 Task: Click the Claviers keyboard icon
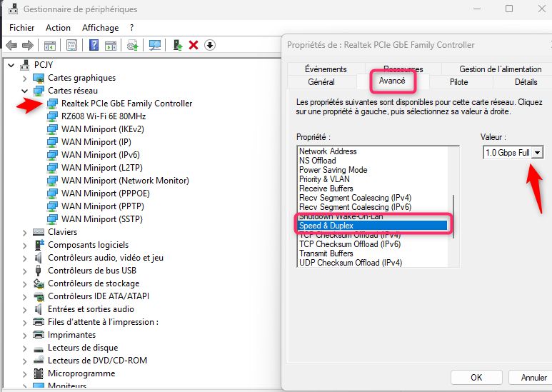[39, 232]
